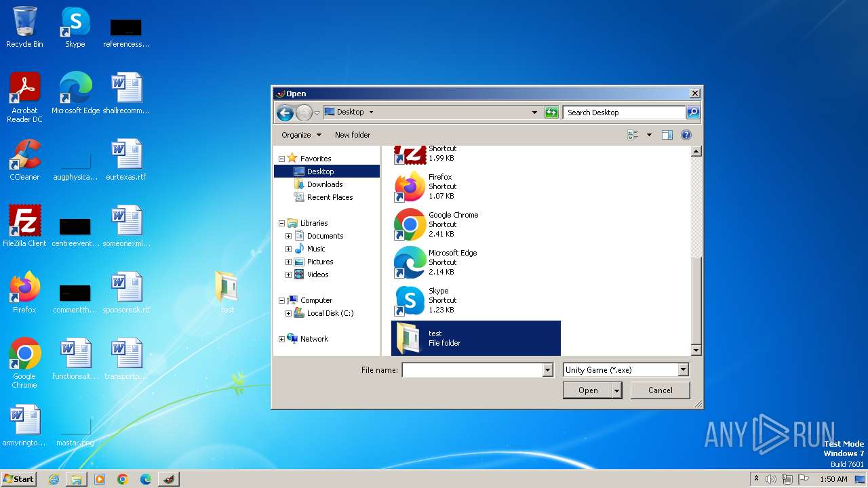
Task: Open the File name history dropdown
Action: 547,370
